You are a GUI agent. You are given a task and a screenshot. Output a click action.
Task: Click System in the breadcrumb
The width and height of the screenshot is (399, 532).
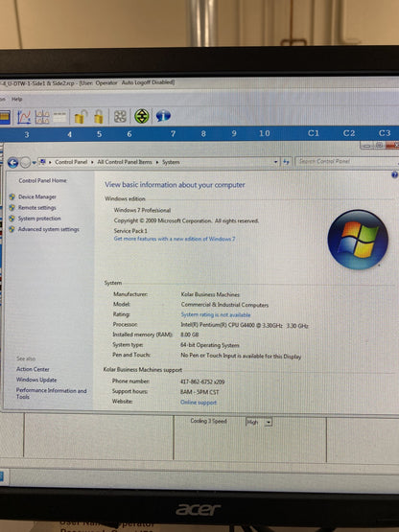pos(171,162)
